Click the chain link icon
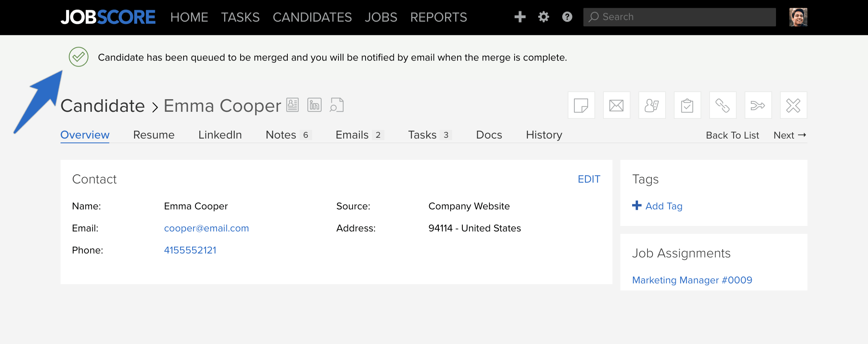 [723, 105]
